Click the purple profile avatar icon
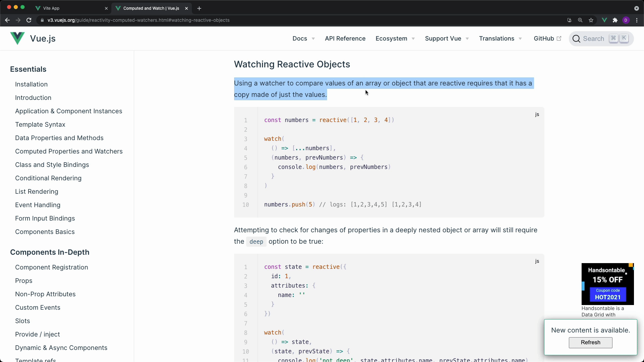Image resolution: width=644 pixels, height=362 pixels. (x=626, y=20)
